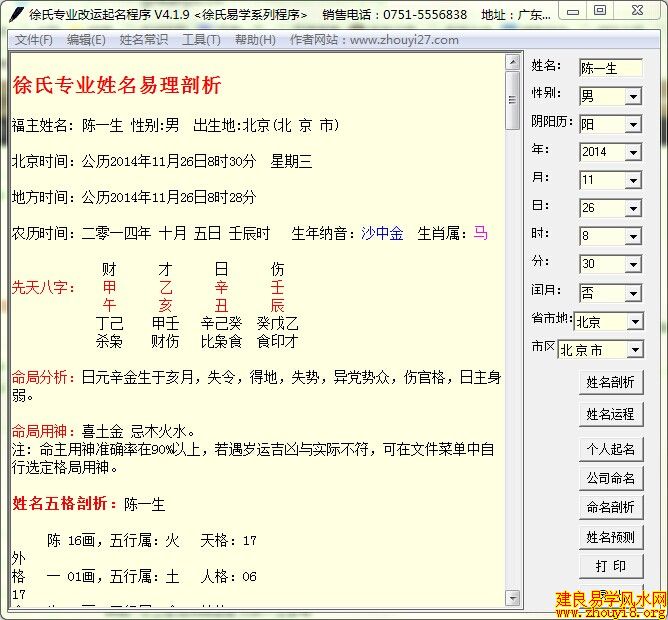The width and height of the screenshot is (668, 620).
Task: Open the 文件(F) menu
Action: pyautogui.click(x=34, y=40)
